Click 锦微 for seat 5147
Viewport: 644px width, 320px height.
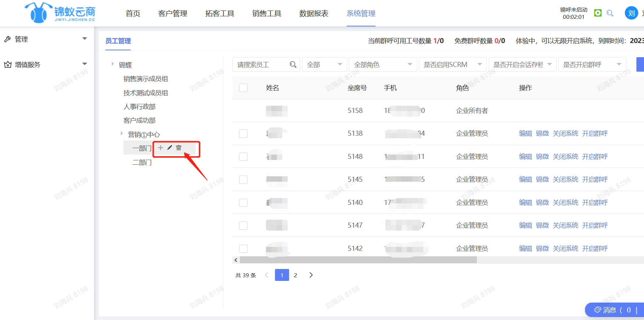tap(542, 226)
